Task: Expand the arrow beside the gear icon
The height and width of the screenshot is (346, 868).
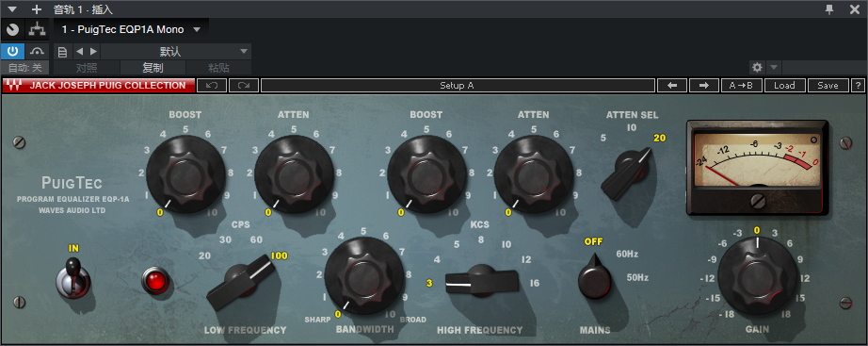Action: (774, 68)
